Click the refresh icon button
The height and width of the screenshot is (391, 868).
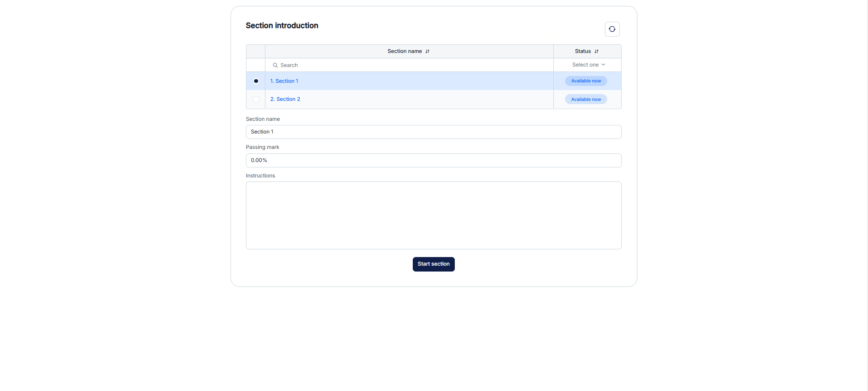(x=612, y=29)
